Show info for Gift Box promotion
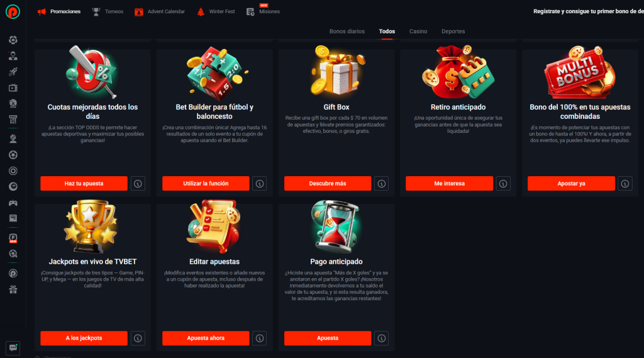 [x=382, y=184]
